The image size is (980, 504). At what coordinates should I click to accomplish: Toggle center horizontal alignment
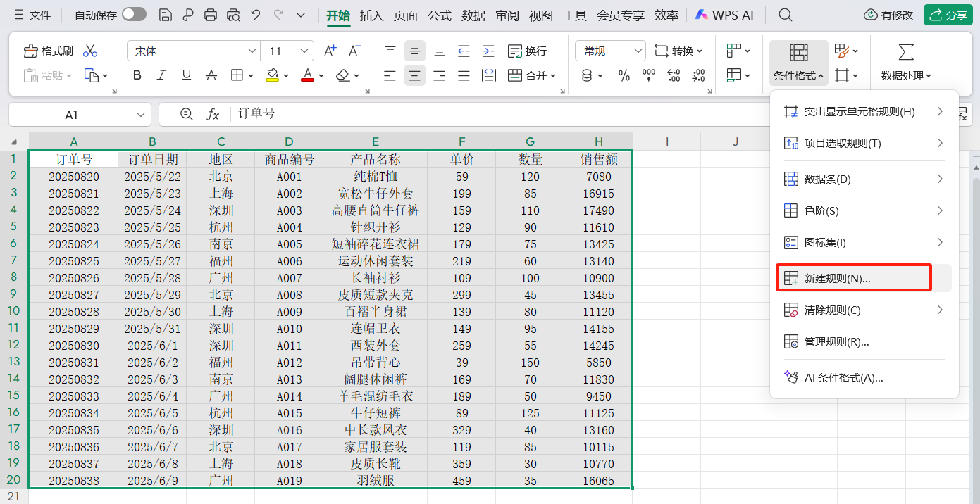pos(415,75)
